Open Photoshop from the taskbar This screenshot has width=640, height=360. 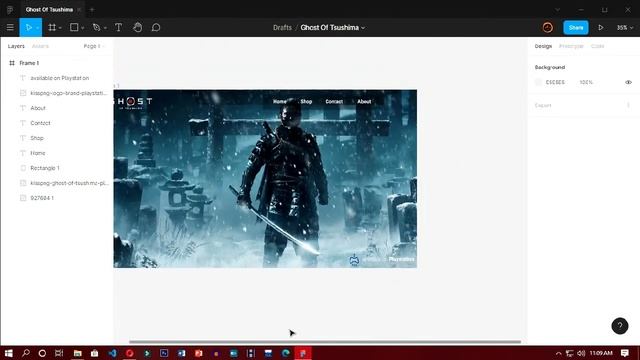coord(164,353)
